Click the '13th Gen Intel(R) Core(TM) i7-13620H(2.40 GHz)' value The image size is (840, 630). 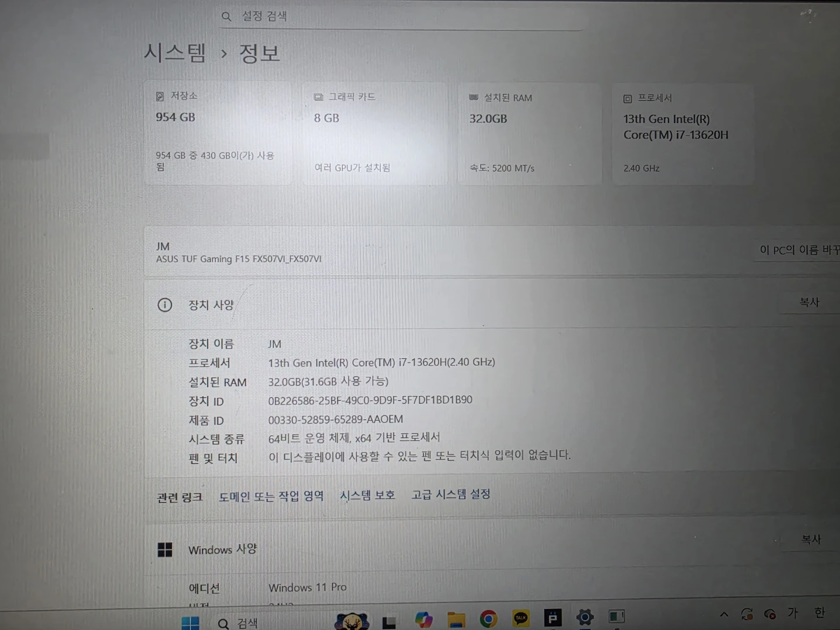point(381,362)
